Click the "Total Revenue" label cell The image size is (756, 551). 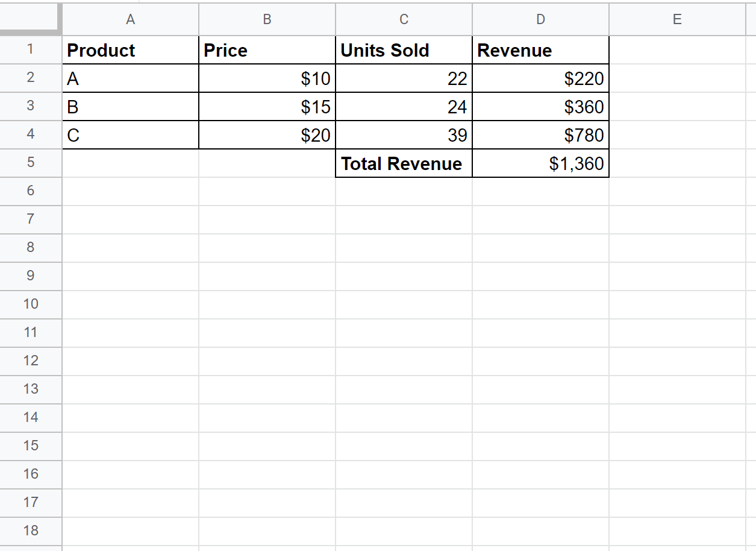(x=404, y=163)
